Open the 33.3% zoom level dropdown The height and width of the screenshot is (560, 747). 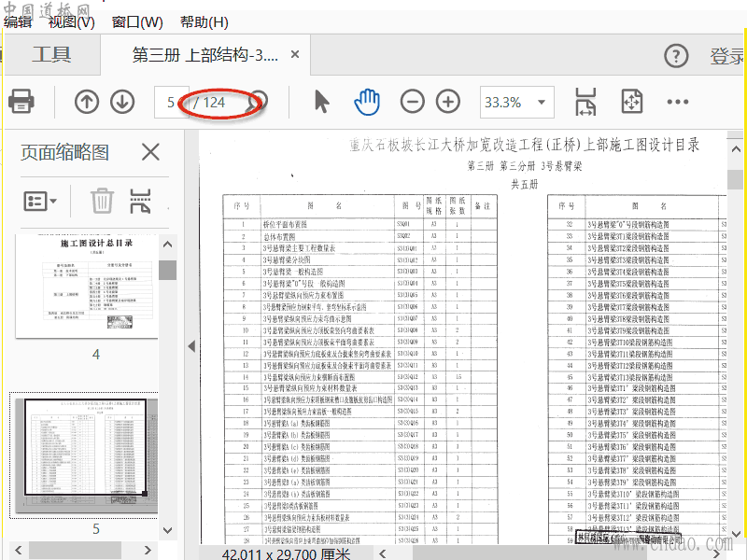pyautogui.click(x=517, y=102)
